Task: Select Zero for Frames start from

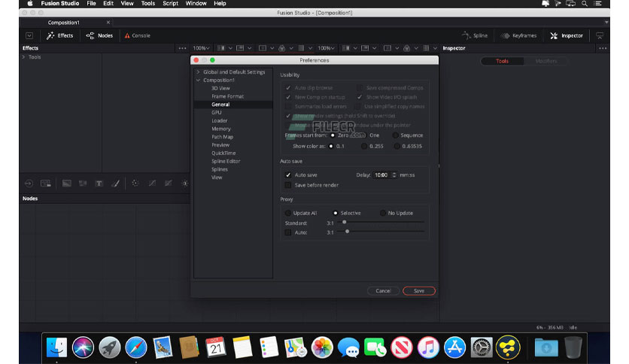Action: point(333,135)
